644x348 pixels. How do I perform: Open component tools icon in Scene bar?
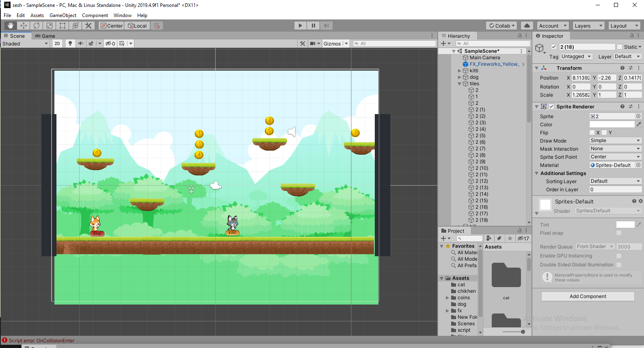303,43
